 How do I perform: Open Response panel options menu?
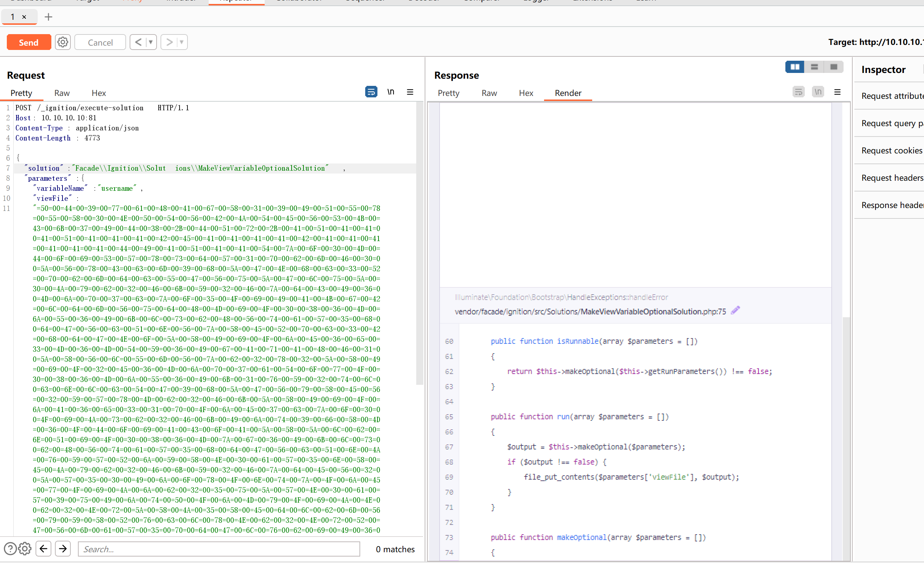pos(837,92)
